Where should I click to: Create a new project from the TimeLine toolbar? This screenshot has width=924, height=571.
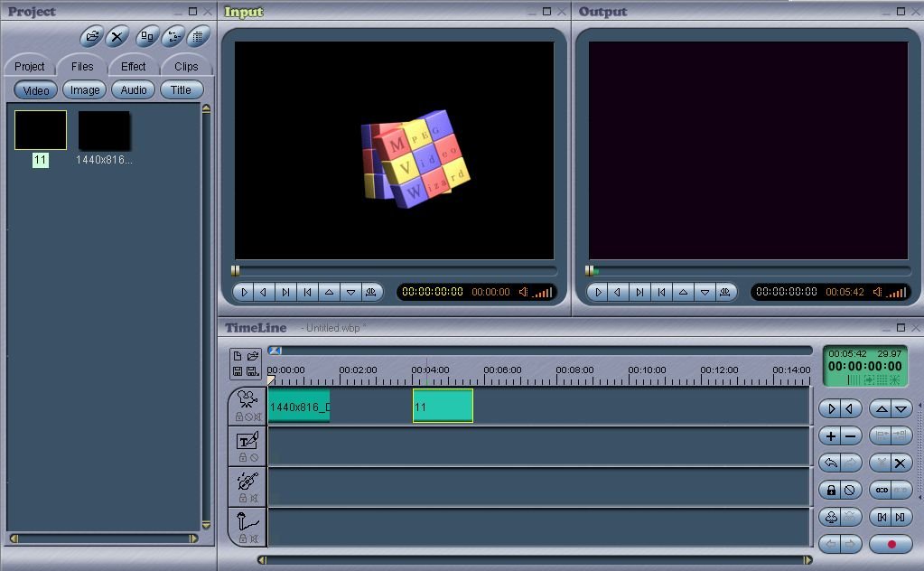238,356
